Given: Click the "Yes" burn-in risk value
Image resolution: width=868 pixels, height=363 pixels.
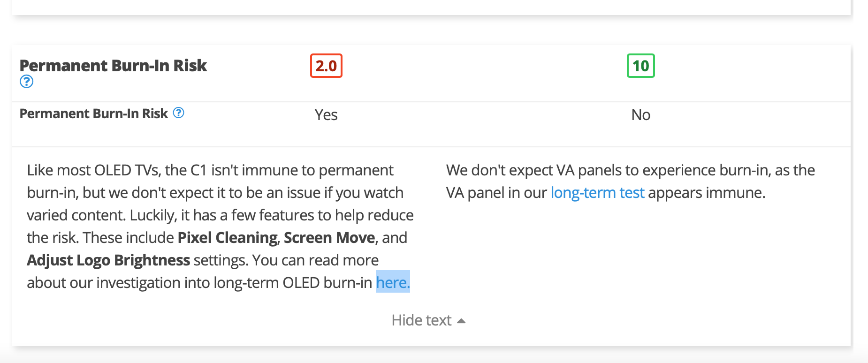Looking at the screenshot, I should click(x=326, y=115).
